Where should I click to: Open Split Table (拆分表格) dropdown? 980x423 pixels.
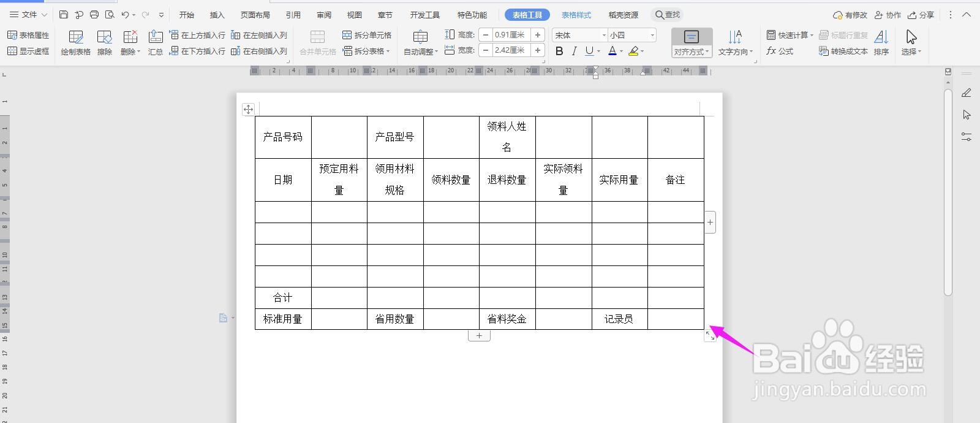[x=366, y=51]
